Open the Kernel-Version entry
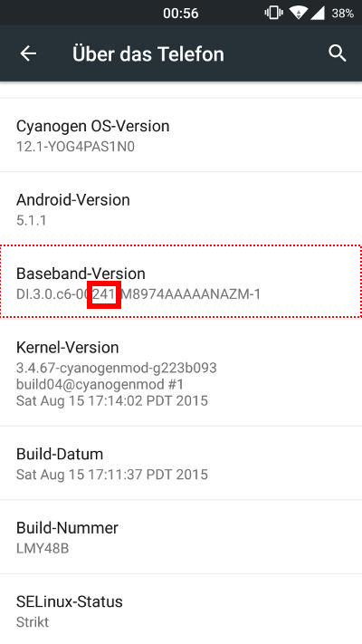The height and width of the screenshot is (644, 362). coord(181,373)
